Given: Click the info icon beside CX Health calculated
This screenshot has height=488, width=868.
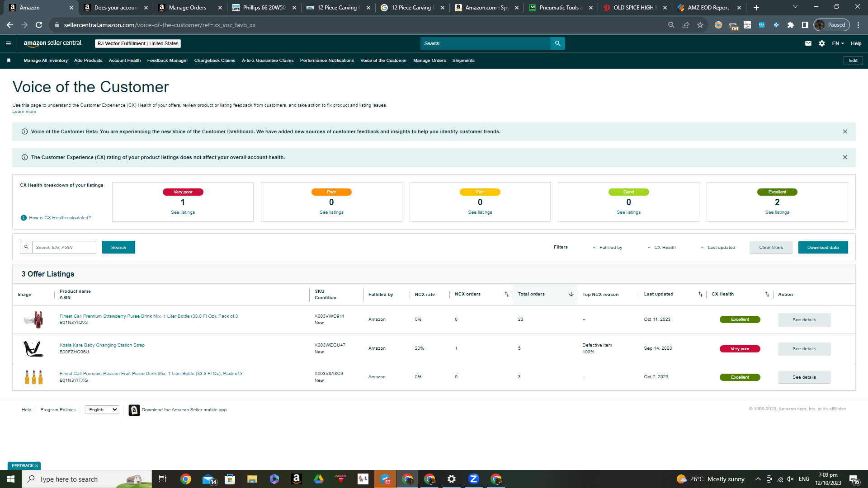Looking at the screenshot, I should (24, 218).
